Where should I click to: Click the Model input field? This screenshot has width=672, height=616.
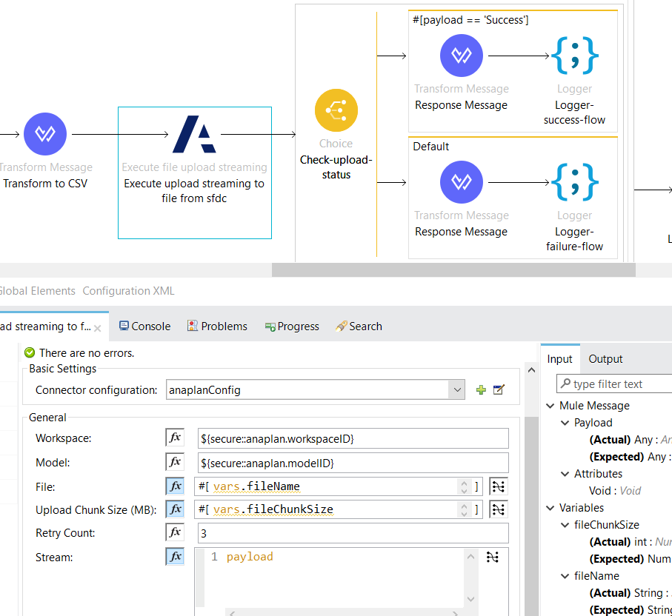tap(353, 463)
